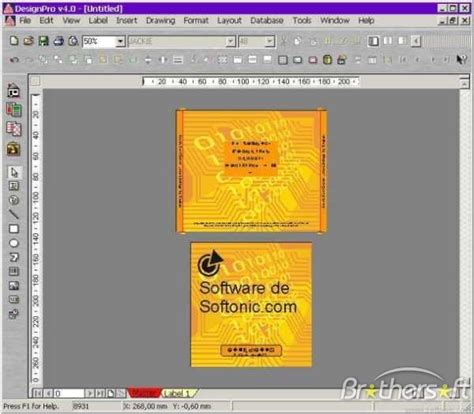
Task: Select the Software de Softonic.com label design
Action: point(251,305)
